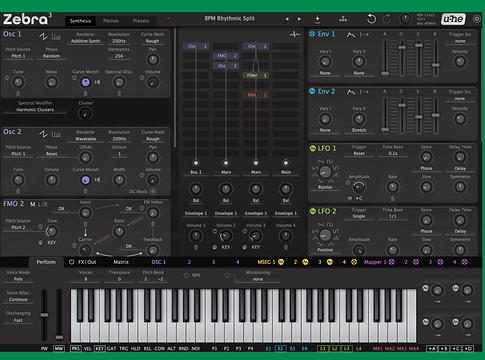
Task: Click the Env 1 curve shape icon
Action: point(350,35)
